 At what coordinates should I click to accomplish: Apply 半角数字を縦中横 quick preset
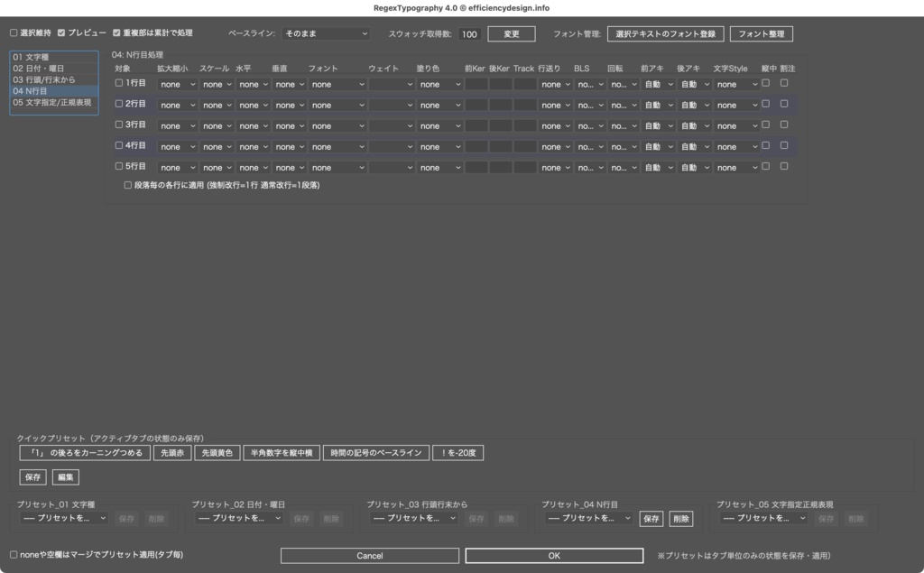282,453
